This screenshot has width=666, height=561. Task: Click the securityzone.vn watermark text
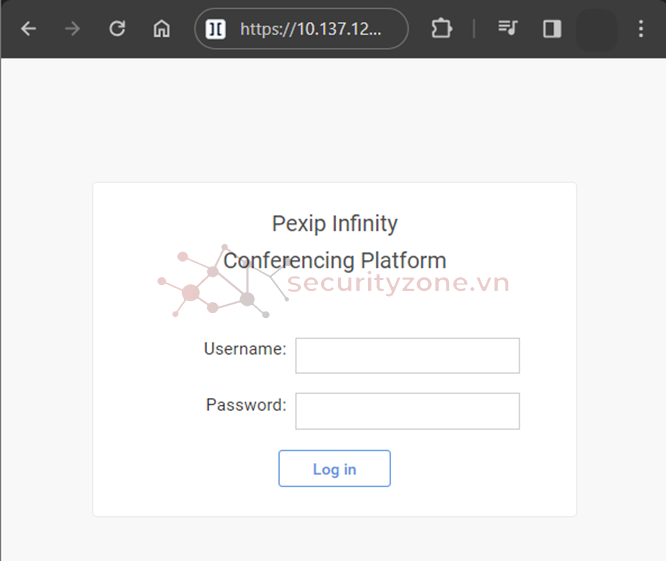(398, 283)
